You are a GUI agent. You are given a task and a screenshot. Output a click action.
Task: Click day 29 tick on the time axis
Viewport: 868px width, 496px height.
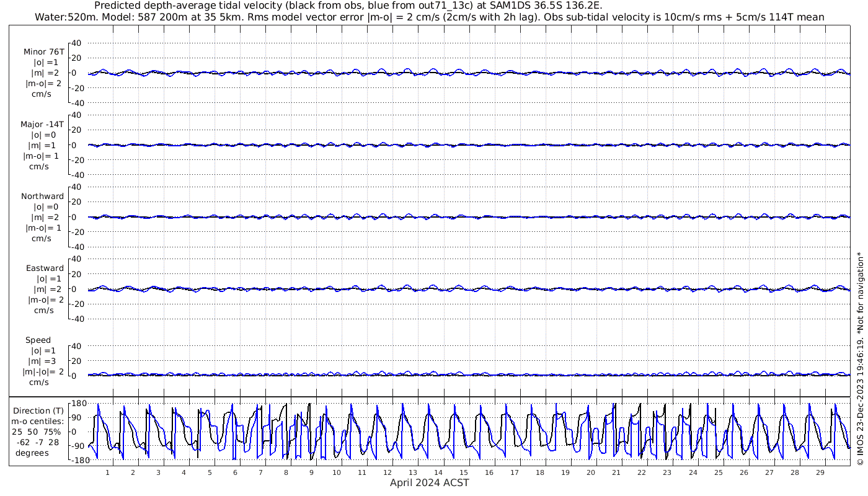[820, 472]
